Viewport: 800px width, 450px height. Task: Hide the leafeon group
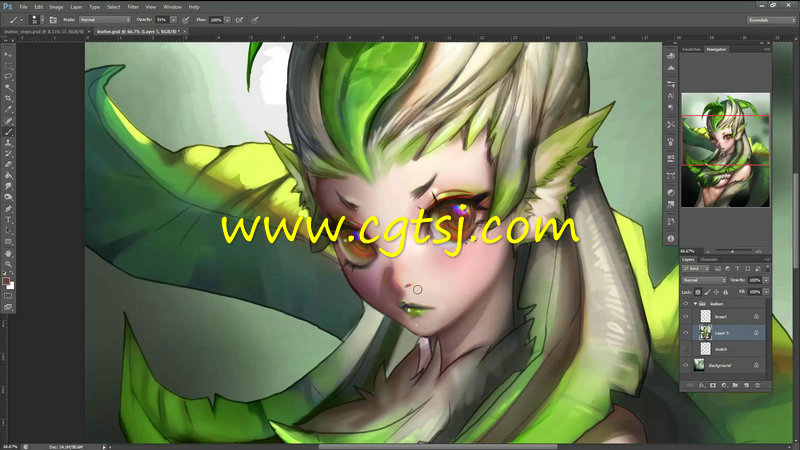click(x=686, y=304)
